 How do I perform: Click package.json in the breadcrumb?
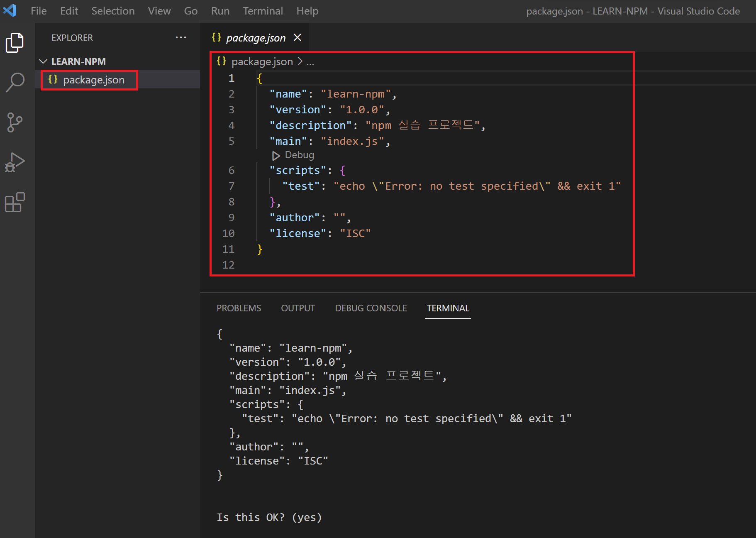262,62
